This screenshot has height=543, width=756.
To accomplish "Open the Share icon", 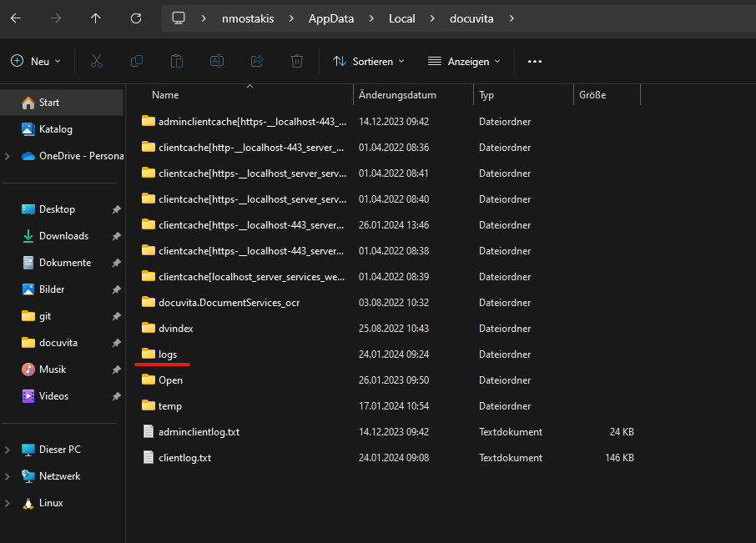I will pos(257,61).
